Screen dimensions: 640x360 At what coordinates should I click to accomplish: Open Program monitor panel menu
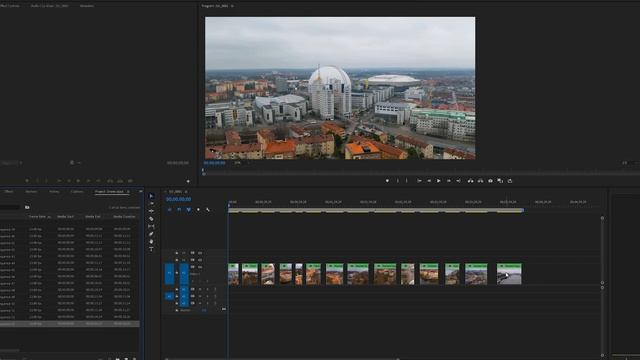[x=232, y=6]
